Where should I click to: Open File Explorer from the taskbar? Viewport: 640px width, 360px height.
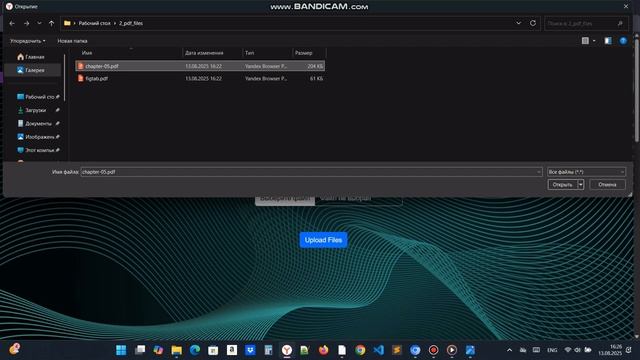pos(176,350)
